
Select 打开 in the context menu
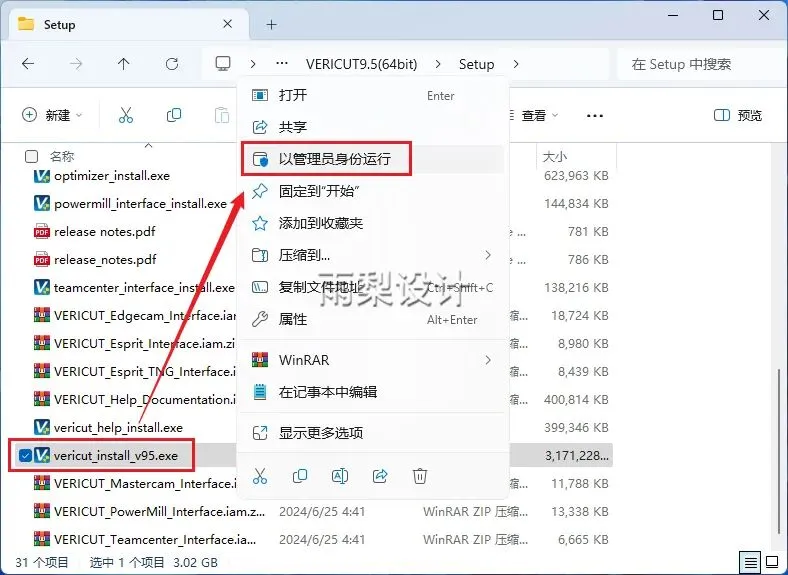click(372, 95)
